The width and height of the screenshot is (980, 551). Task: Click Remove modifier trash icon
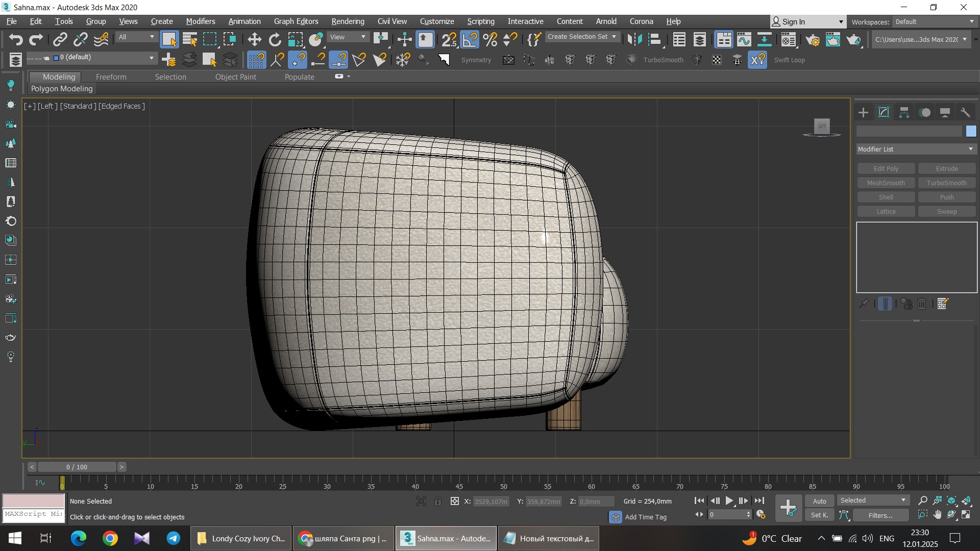pyautogui.click(x=922, y=304)
